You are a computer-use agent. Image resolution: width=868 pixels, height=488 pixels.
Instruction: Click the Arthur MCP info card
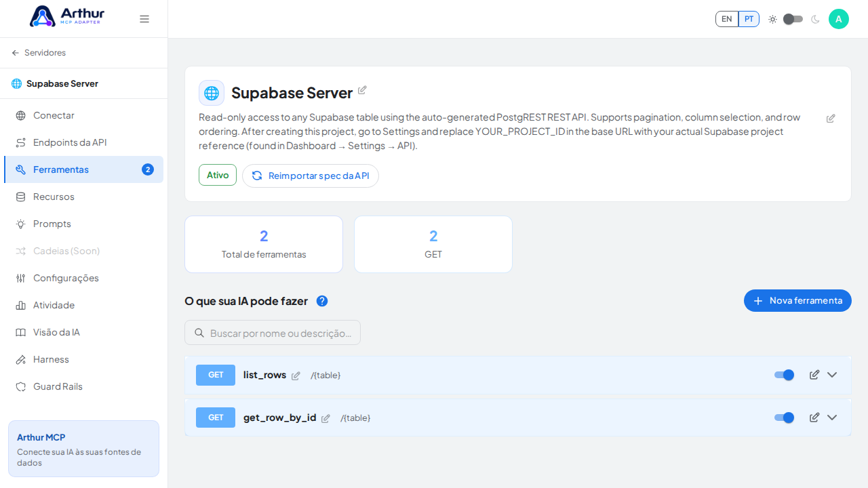pos(83,449)
